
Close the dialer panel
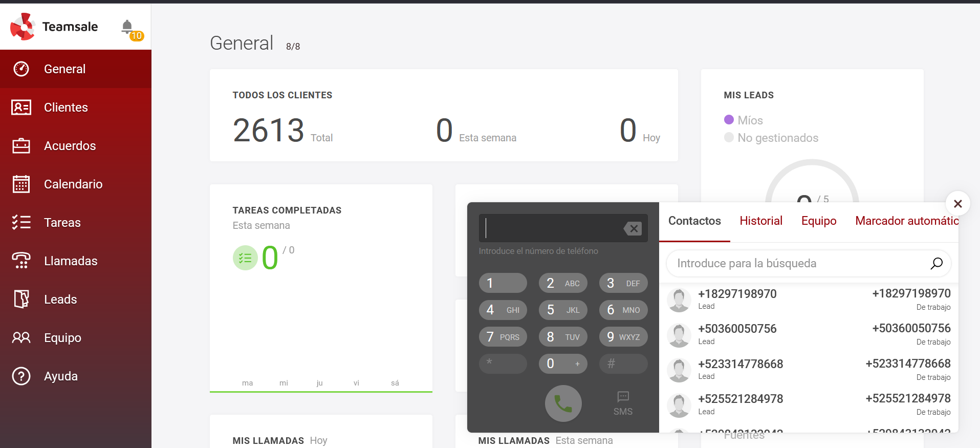(x=957, y=204)
